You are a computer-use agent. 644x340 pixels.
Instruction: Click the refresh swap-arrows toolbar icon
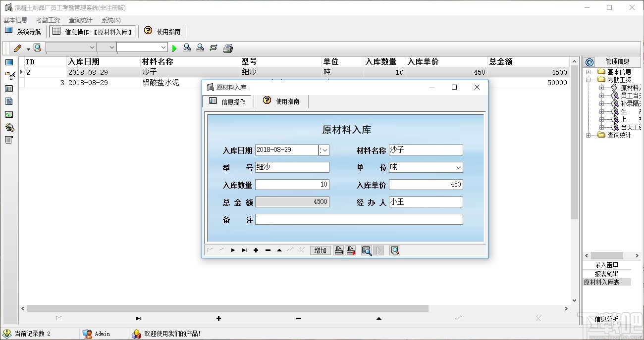click(214, 48)
